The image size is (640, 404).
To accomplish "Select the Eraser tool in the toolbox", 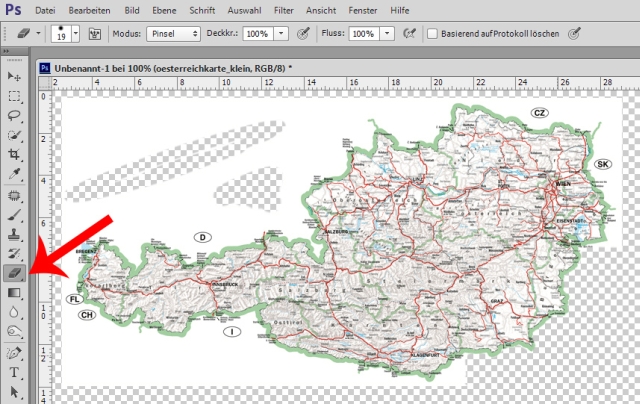I will click(x=14, y=272).
